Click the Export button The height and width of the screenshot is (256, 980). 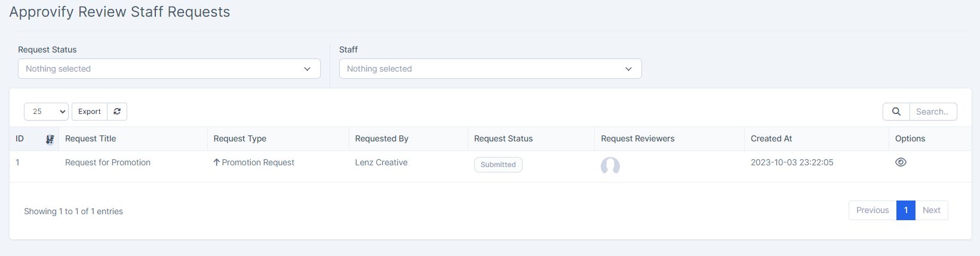coord(90,112)
